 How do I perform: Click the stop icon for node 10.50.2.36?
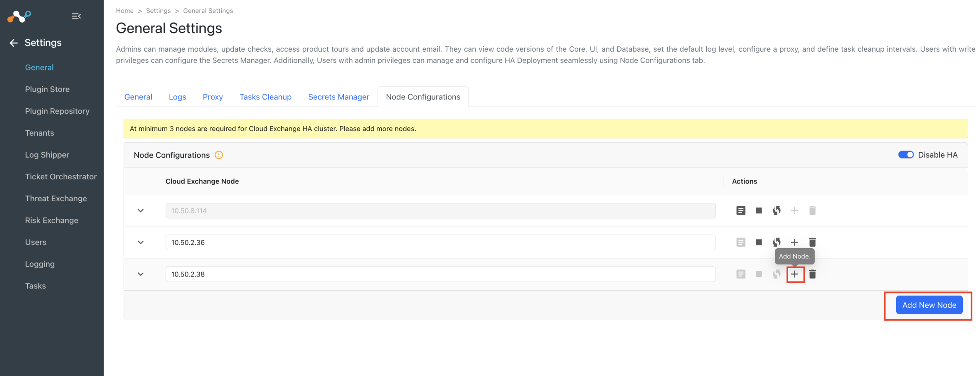(x=758, y=242)
